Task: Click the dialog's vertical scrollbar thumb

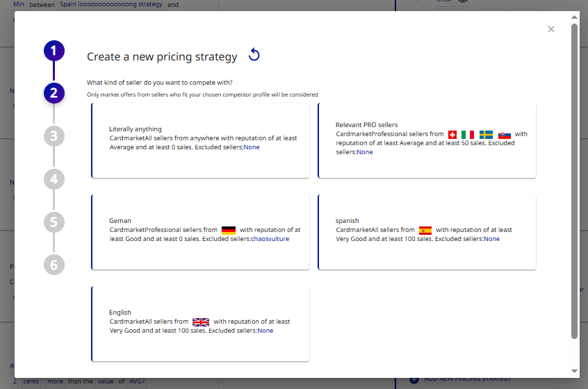Action: pos(574,181)
